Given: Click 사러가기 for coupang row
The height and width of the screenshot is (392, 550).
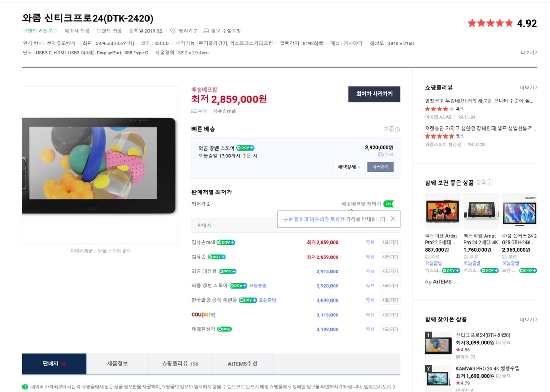Looking at the screenshot, I should [x=389, y=315].
